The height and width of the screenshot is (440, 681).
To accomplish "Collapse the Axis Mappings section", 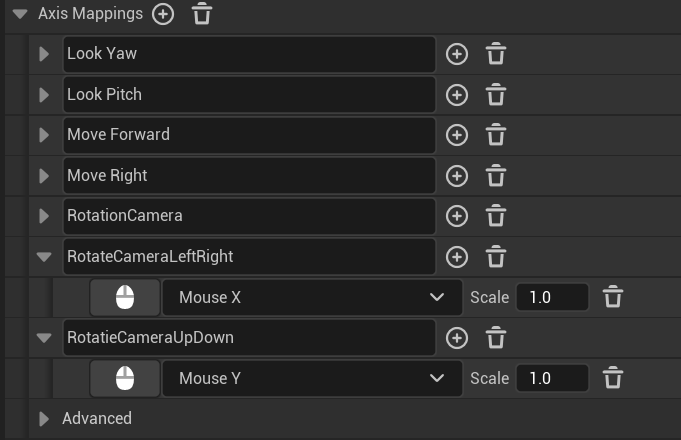I will 20,14.
